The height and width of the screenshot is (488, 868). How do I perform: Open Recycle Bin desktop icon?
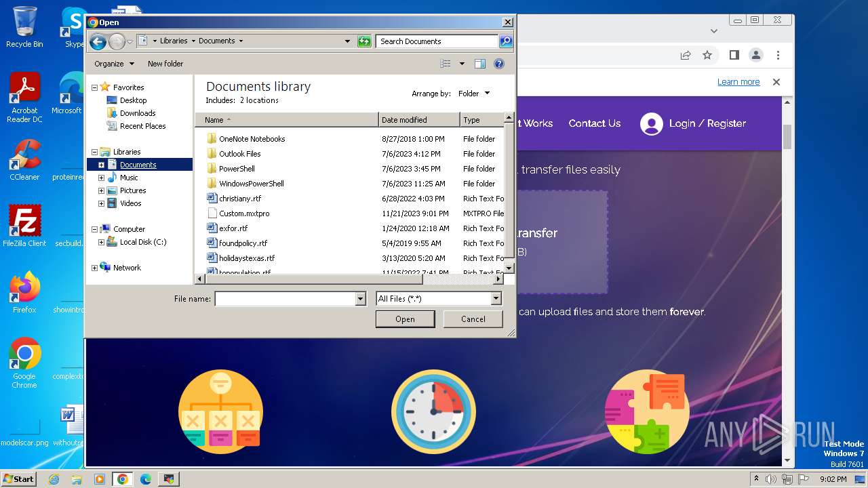[x=24, y=27]
